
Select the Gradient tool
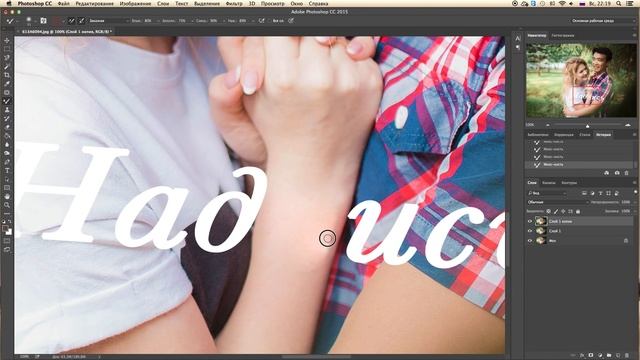pos(7,136)
